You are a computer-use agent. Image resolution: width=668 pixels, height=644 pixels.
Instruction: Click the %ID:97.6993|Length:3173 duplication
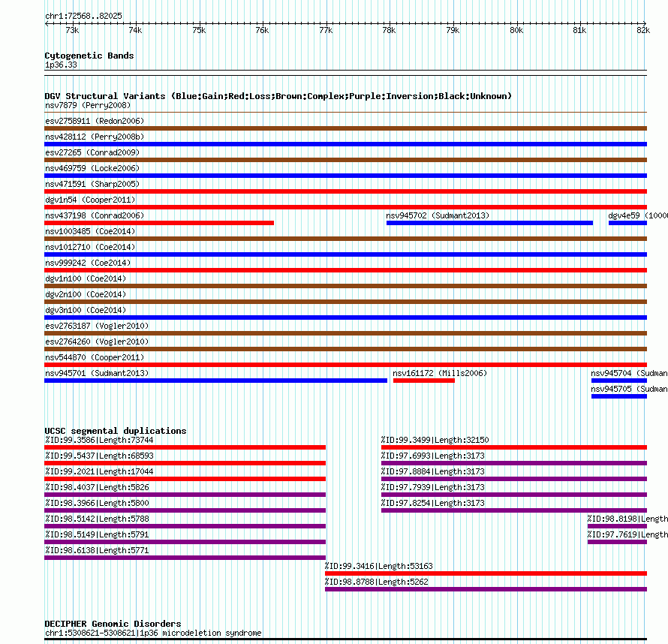click(x=514, y=463)
